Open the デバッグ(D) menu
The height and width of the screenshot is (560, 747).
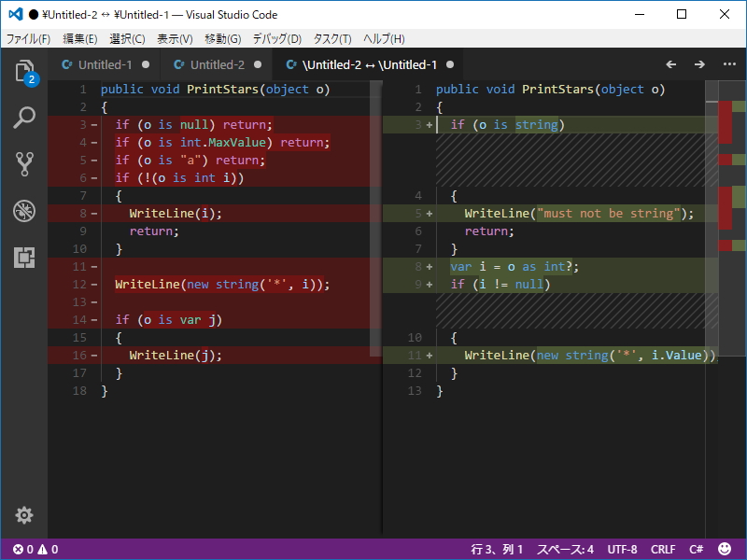click(x=277, y=38)
